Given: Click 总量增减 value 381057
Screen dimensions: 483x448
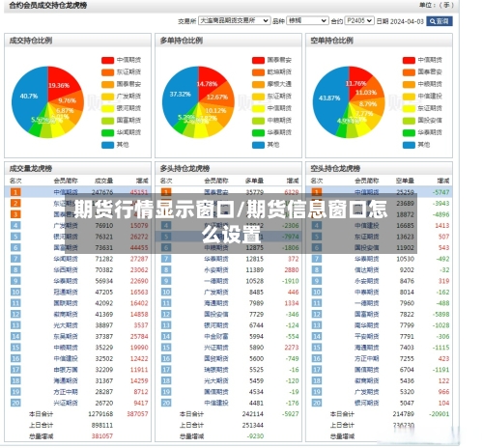Looking at the screenshot, I should coord(102,436).
